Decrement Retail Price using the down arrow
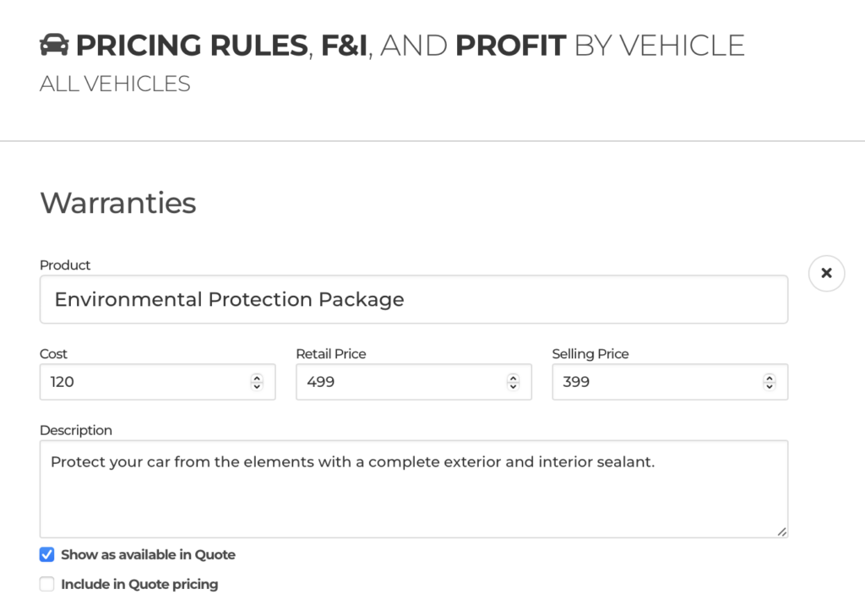 pyautogui.click(x=513, y=386)
